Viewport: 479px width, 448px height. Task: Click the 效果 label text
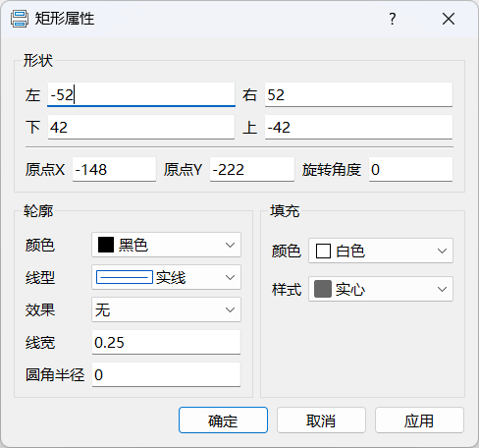[x=40, y=309]
